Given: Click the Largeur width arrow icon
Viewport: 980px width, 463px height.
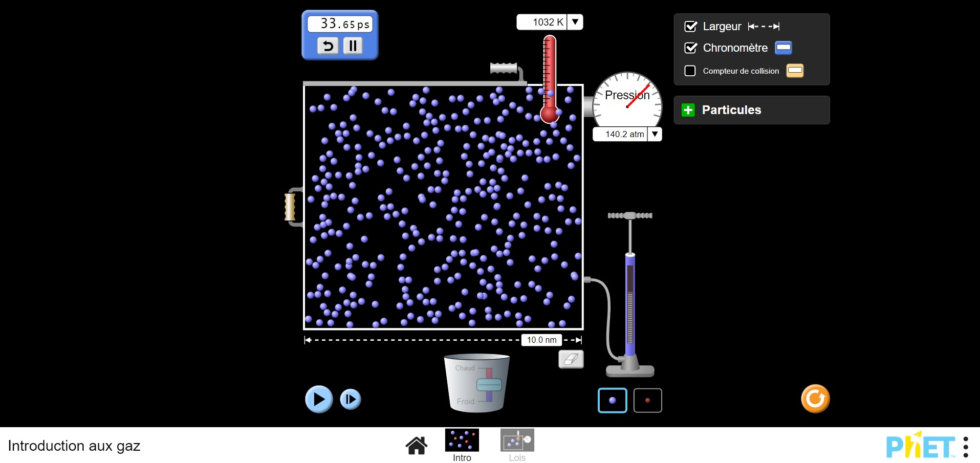Looking at the screenshot, I should point(764,26).
